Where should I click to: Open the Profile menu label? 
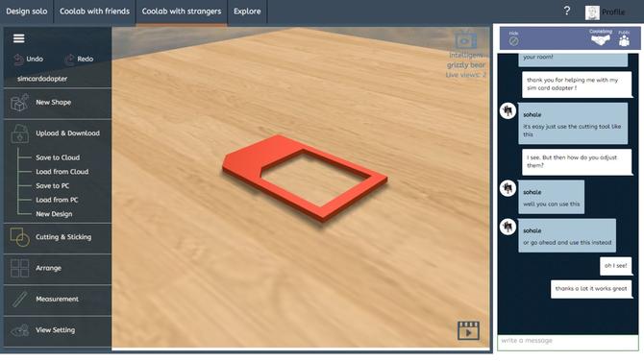pos(613,12)
